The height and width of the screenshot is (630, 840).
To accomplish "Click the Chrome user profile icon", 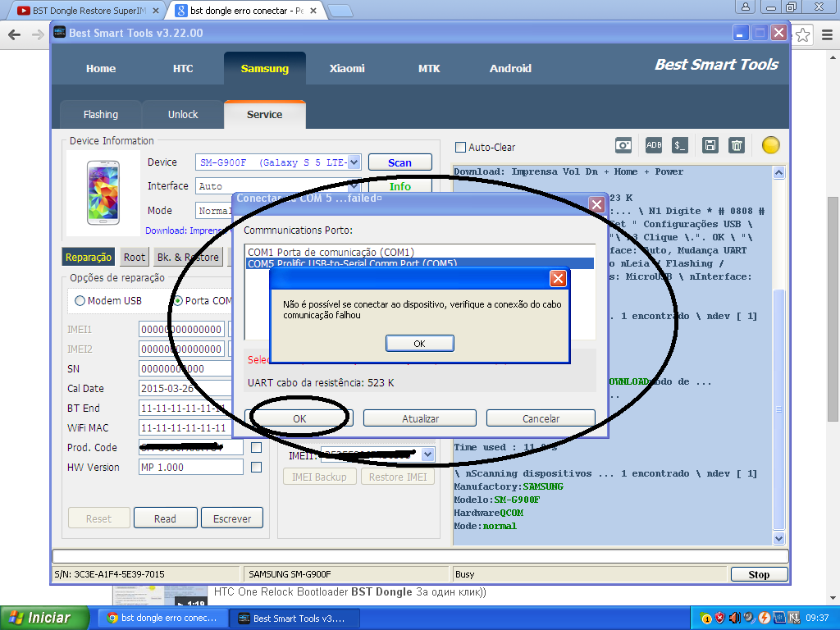I will pos(745,7).
